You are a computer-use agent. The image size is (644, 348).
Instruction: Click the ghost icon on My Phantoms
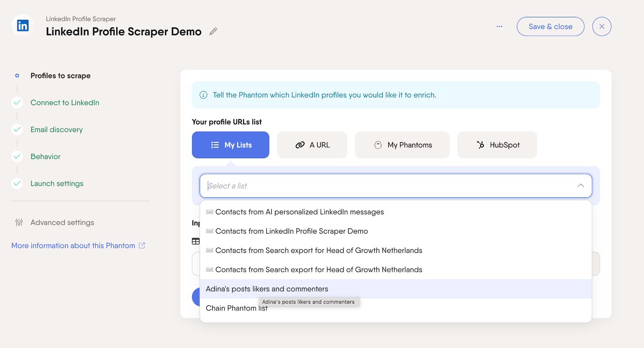click(378, 145)
